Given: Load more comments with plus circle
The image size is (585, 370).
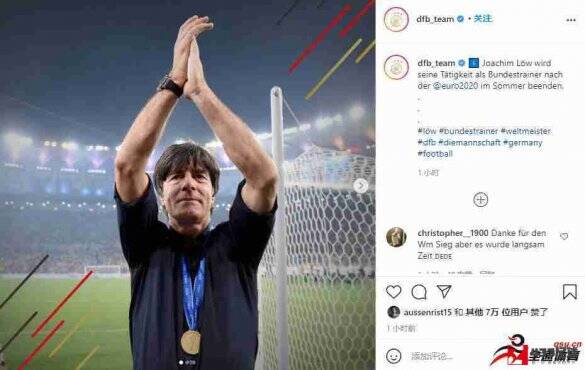Looking at the screenshot, I should click(x=481, y=200).
